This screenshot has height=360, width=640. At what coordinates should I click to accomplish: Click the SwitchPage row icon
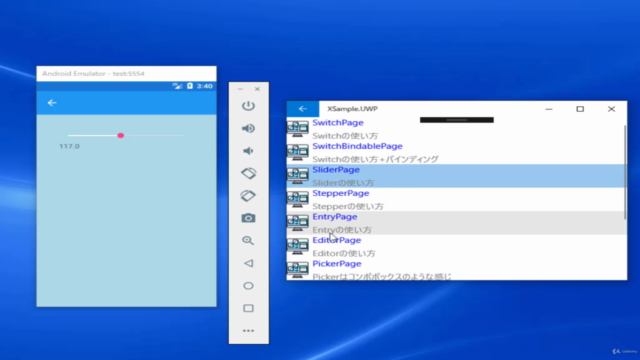point(298,129)
